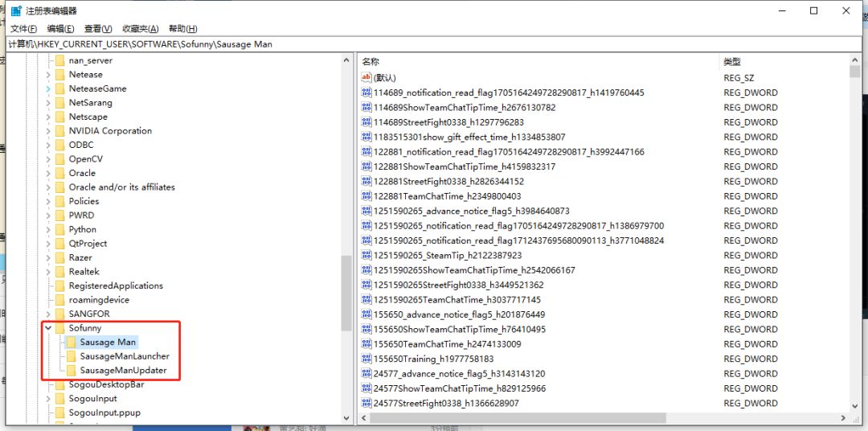This screenshot has height=431, width=868.
Task: Click the string icon of (默认) value
Action: coord(366,77)
